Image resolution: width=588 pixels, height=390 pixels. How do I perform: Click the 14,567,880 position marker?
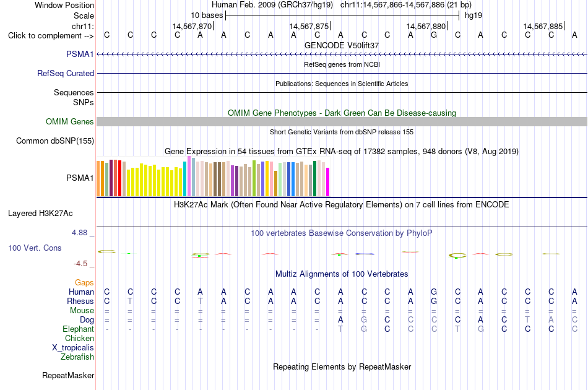tap(426, 26)
